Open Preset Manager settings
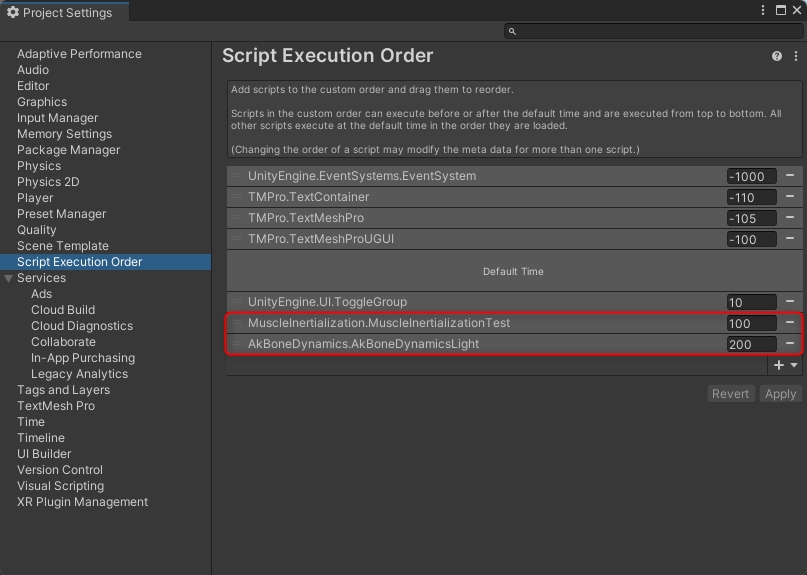 61,214
